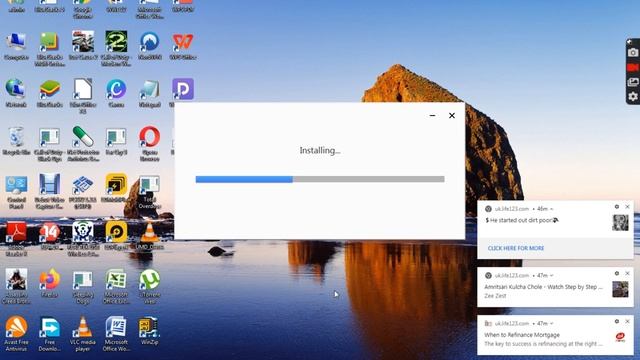
Task: Open the Halo 2 game shortcut
Action: pos(116,42)
